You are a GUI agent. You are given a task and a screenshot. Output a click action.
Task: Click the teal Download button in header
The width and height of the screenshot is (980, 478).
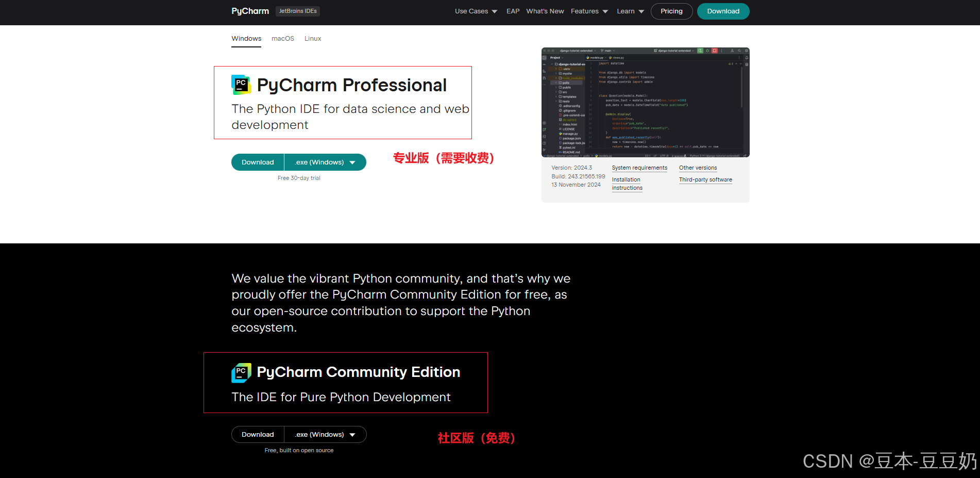723,11
